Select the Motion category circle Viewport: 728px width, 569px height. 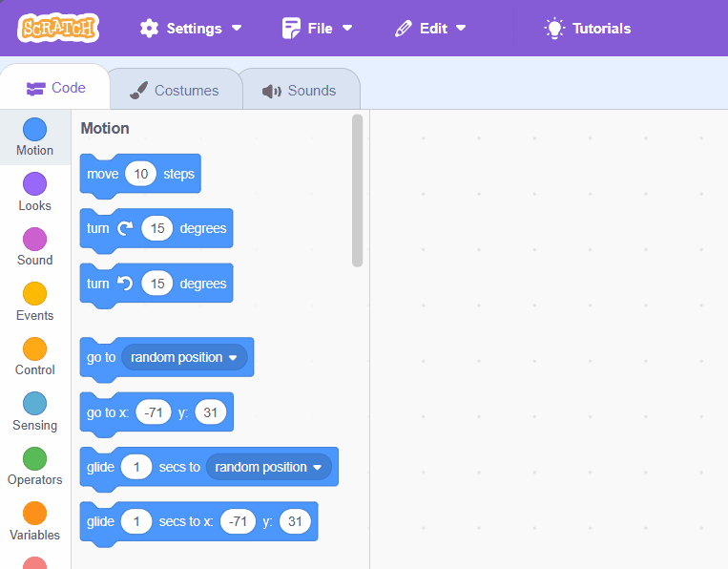point(34,129)
